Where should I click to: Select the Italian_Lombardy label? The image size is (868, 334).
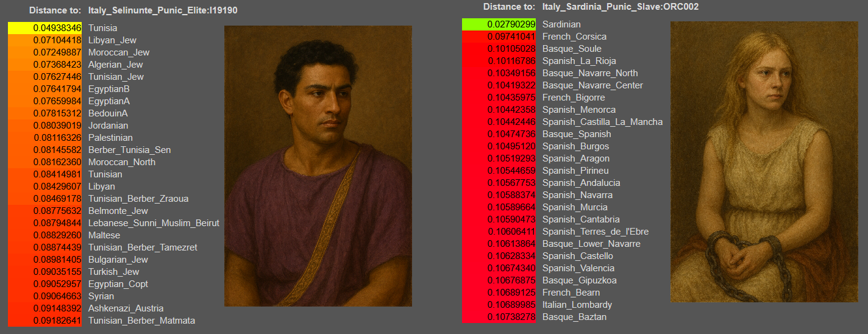(x=577, y=305)
